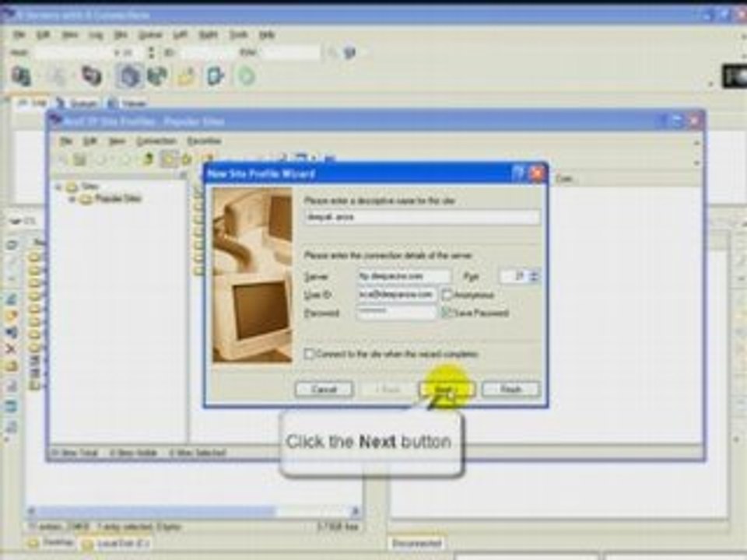Image resolution: width=747 pixels, height=560 pixels.
Task: Expand the Sites root tree node
Action: tap(58, 187)
